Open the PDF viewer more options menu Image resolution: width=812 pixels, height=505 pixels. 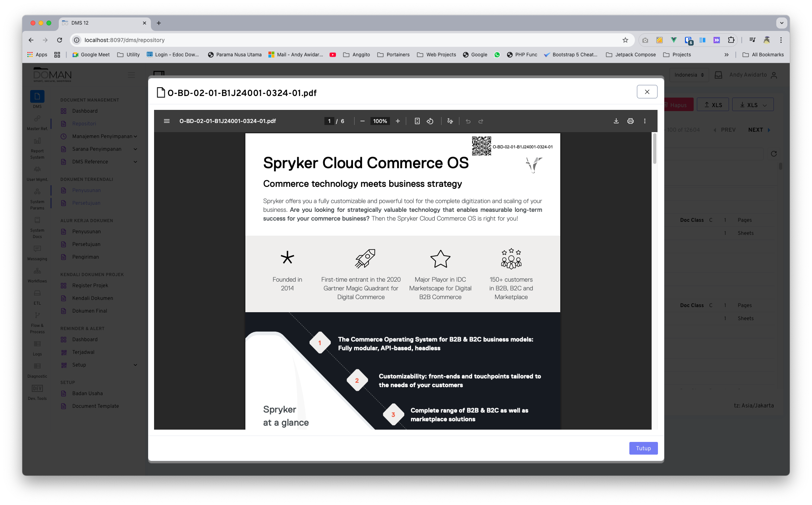[x=645, y=121]
